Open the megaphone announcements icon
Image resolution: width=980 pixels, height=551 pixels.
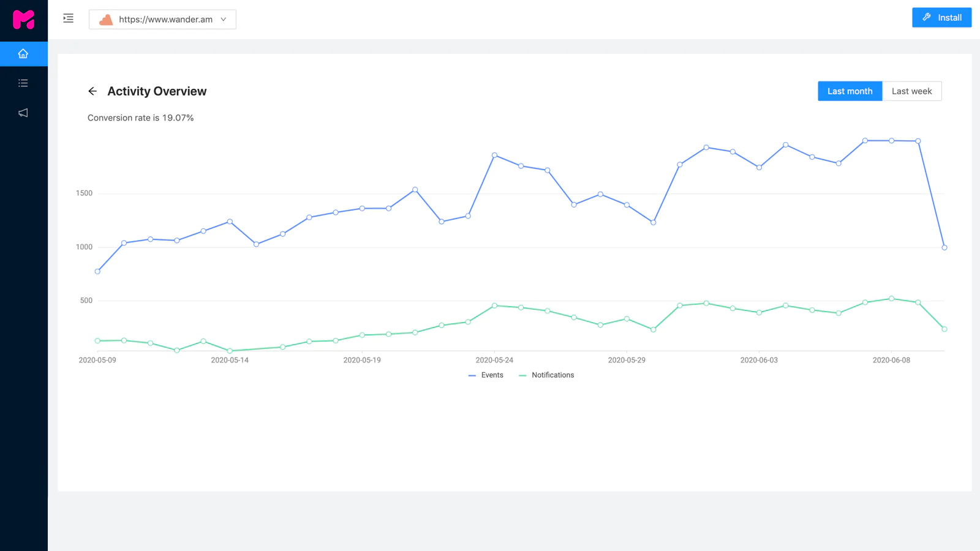(x=23, y=113)
